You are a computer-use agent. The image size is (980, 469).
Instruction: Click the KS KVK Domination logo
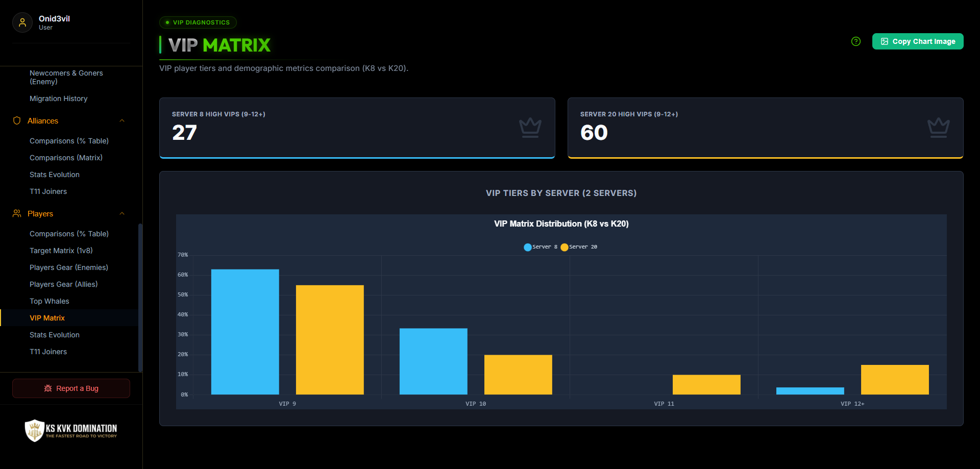coord(71,430)
